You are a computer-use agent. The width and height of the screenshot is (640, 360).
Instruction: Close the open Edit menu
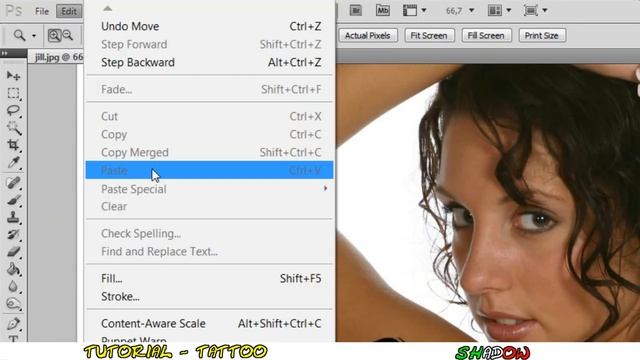click(x=69, y=11)
